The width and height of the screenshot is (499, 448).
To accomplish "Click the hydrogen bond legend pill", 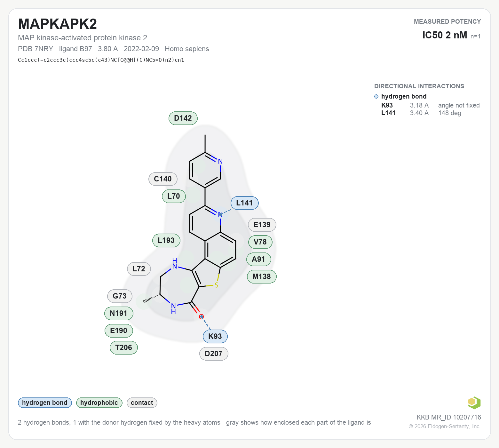I will (x=45, y=403).
